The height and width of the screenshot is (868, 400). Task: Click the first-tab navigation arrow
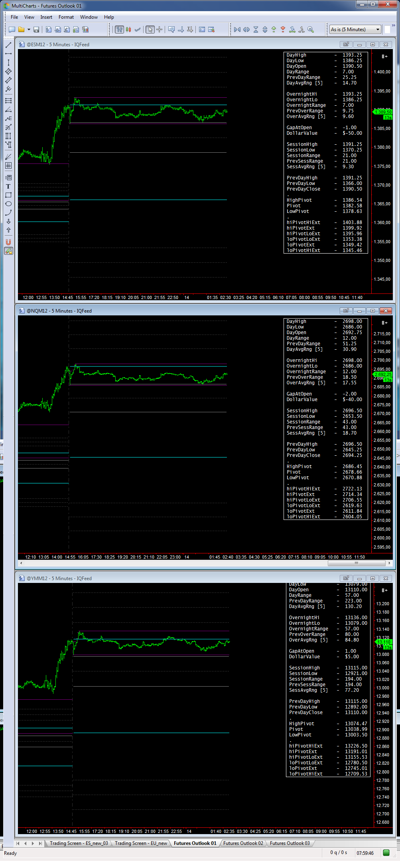pyautogui.click(x=18, y=843)
